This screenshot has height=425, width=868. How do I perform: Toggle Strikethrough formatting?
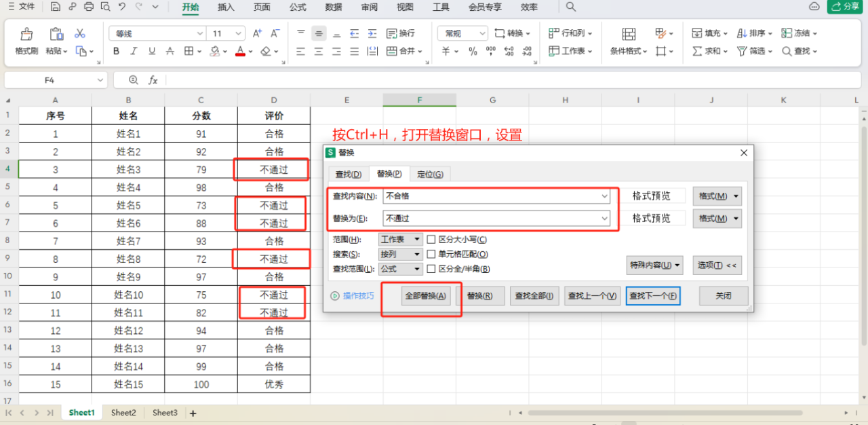tap(170, 51)
